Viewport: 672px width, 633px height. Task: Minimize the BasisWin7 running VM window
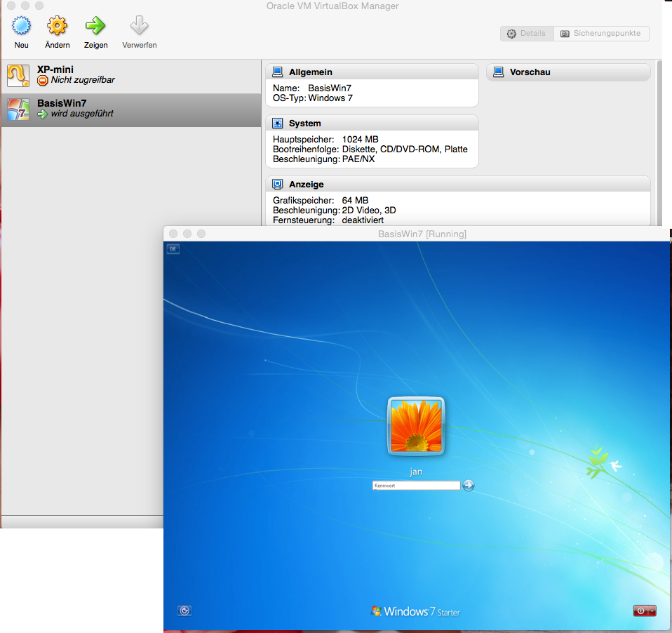click(187, 234)
